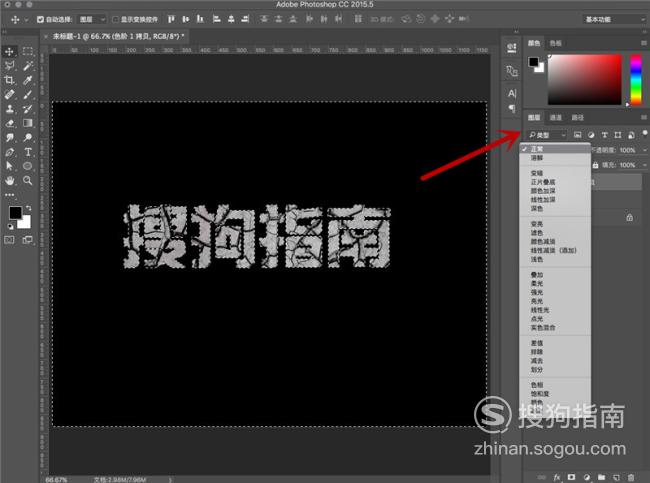Select the Lasso tool
This screenshot has width=650, height=483.
pyautogui.click(x=10, y=66)
